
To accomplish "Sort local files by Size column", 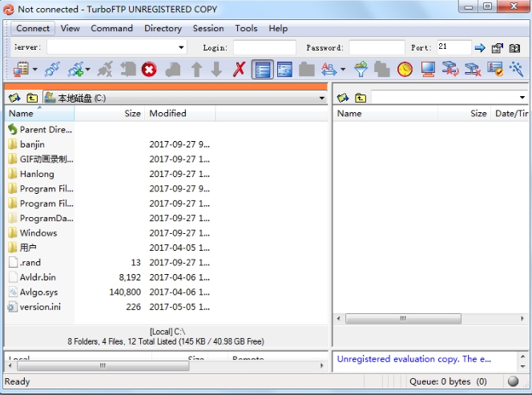I will [x=110, y=113].
